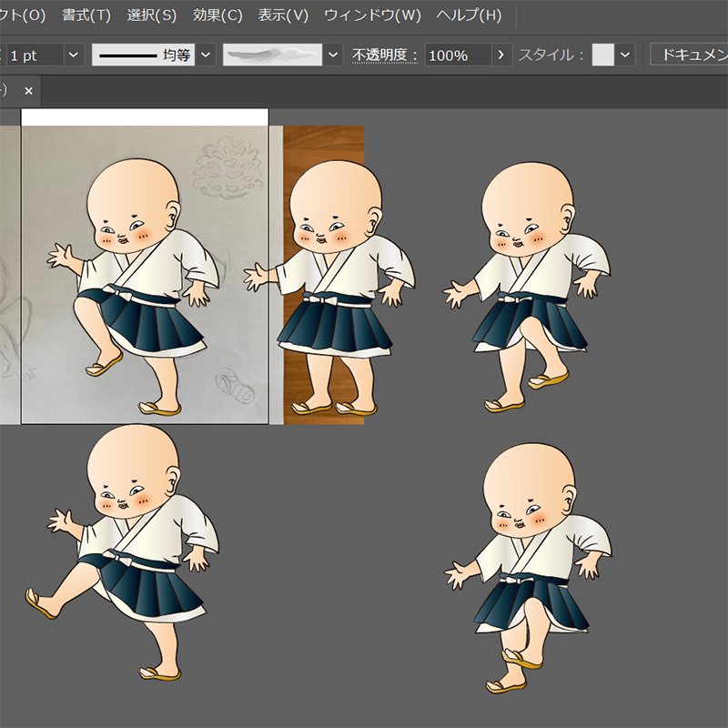The image size is (728, 728).
Task: Click the スタイル graphic style swatch
Action: 602,56
